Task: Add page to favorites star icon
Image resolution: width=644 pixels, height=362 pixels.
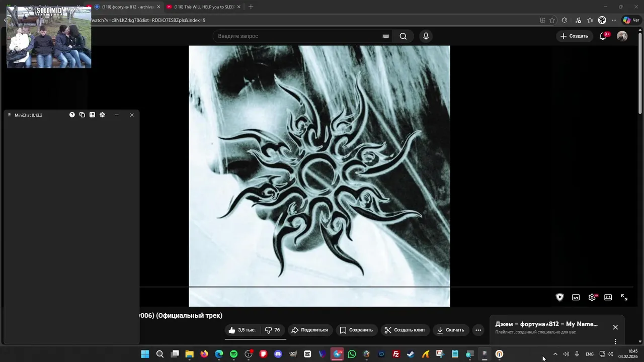Action: [552, 20]
